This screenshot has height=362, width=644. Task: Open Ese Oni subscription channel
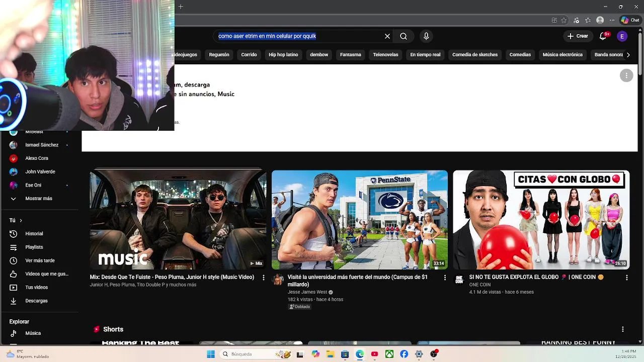pyautogui.click(x=33, y=185)
